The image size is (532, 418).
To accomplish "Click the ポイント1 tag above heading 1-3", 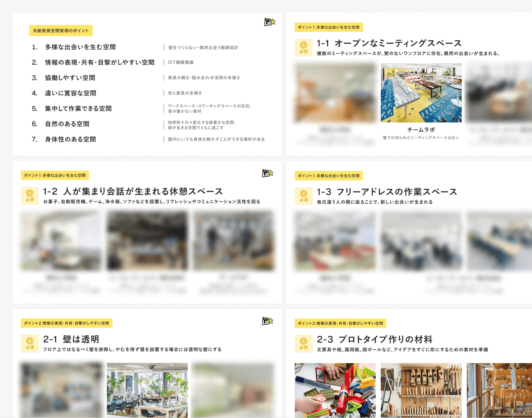I will point(328,176).
